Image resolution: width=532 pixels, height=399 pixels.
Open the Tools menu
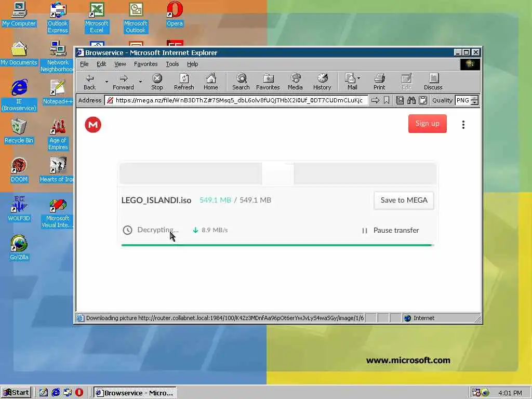[172, 64]
